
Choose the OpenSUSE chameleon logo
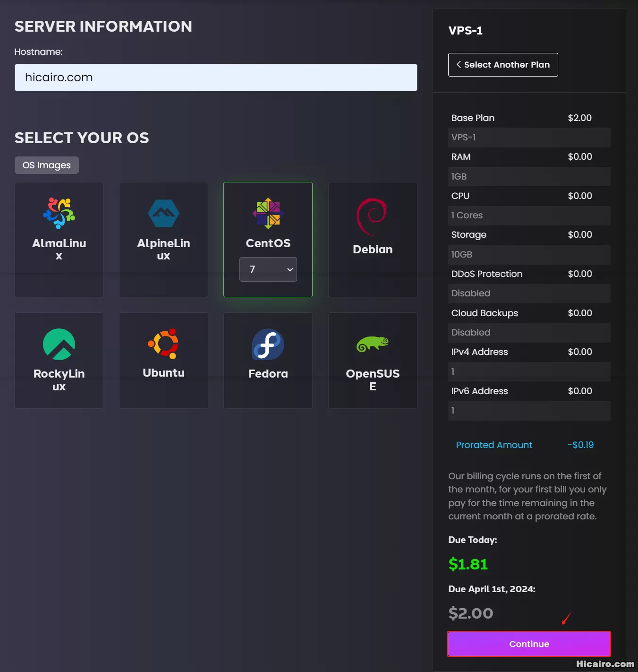coord(373,344)
